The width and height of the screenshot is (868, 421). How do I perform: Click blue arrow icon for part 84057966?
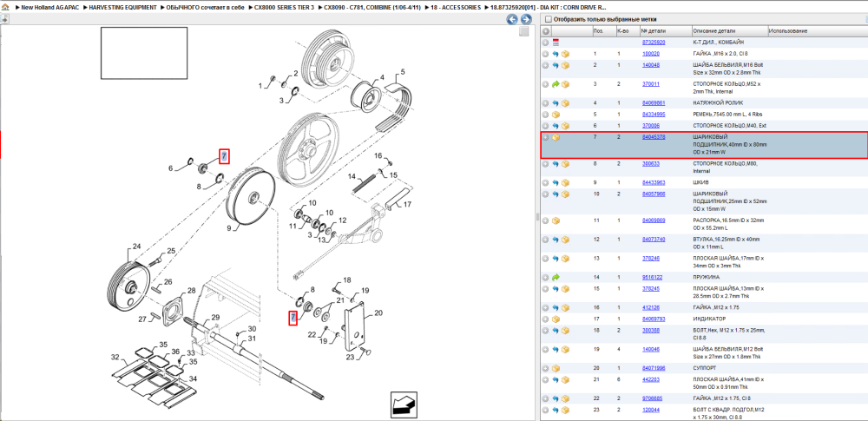click(x=556, y=194)
